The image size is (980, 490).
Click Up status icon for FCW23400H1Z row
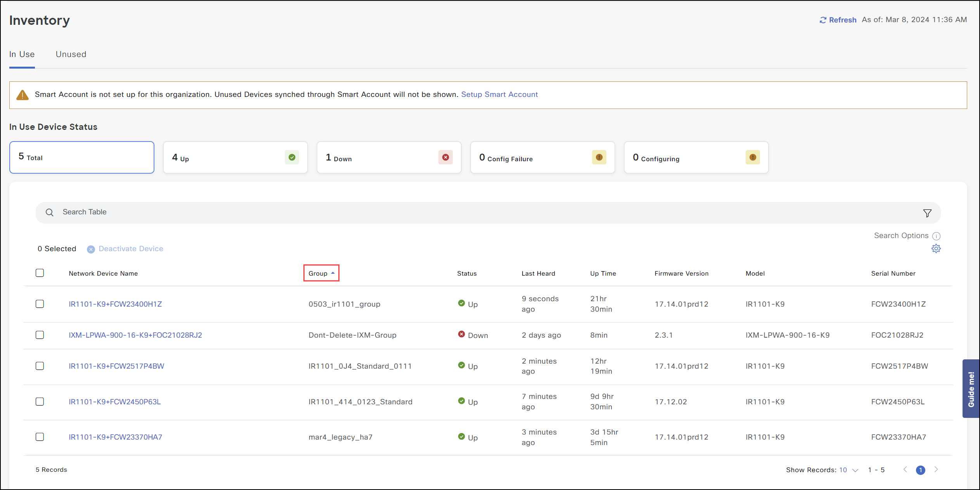(461, 303)
